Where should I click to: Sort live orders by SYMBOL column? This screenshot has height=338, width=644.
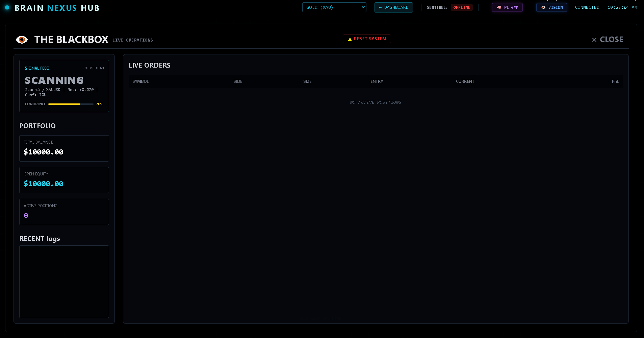(x=140, y=81)
